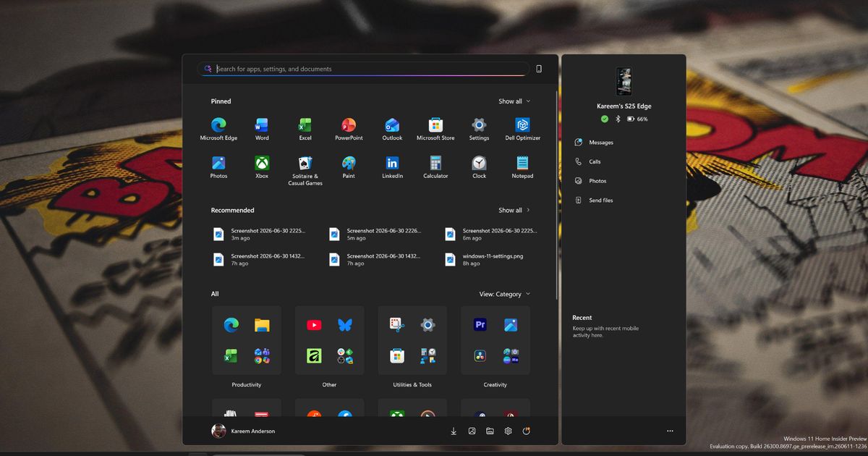
Task: Open Kareem Anderson account menu
Action: 243,431
